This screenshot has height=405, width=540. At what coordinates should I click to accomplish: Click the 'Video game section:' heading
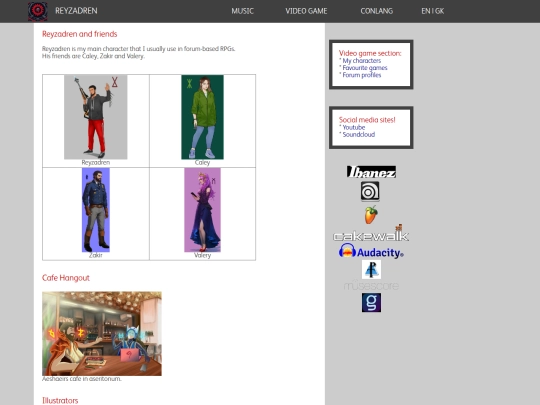pos(370,53)
